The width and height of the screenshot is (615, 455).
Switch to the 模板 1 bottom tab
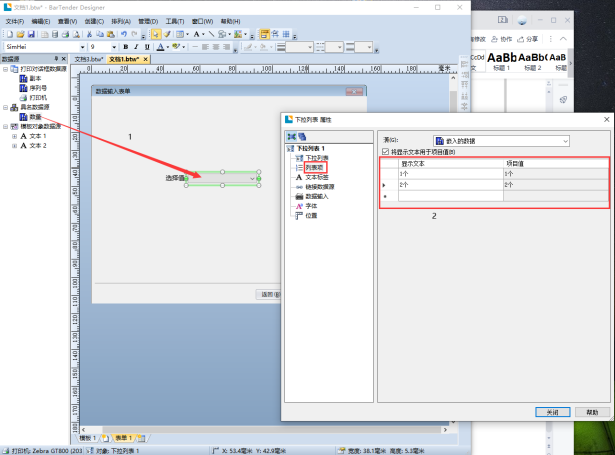coord(88,438)
